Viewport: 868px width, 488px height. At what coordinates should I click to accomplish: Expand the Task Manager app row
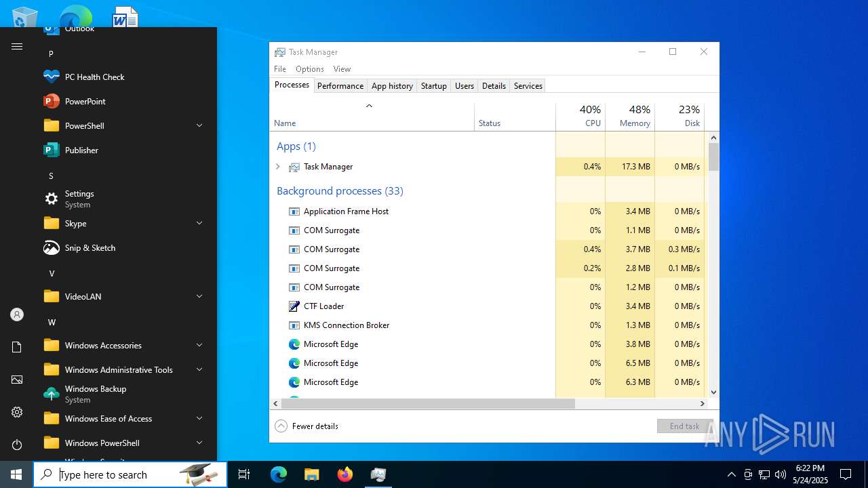tap(277, 167)
